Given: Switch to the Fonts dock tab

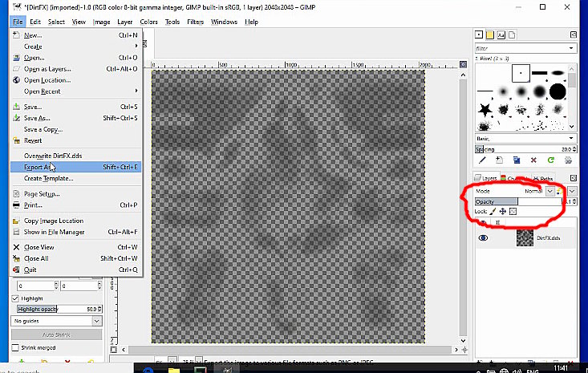Looking at the screenshot, I should tap(501, 34).
